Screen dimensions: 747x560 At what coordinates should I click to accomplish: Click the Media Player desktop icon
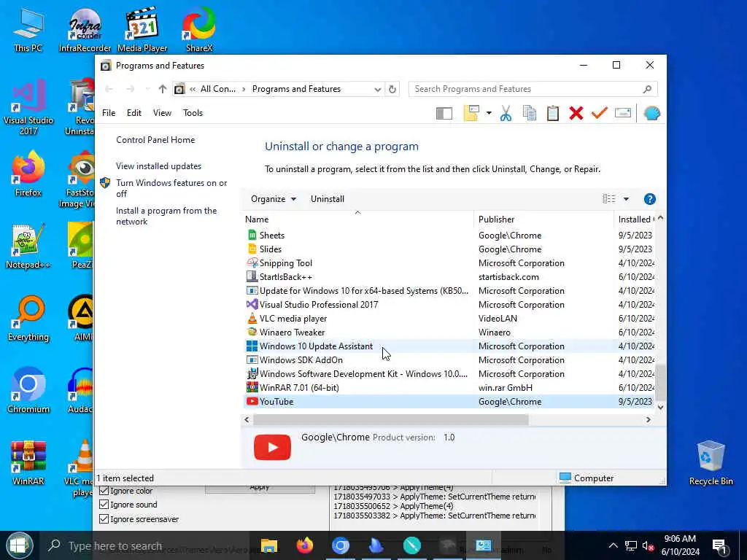coord(142,30)
